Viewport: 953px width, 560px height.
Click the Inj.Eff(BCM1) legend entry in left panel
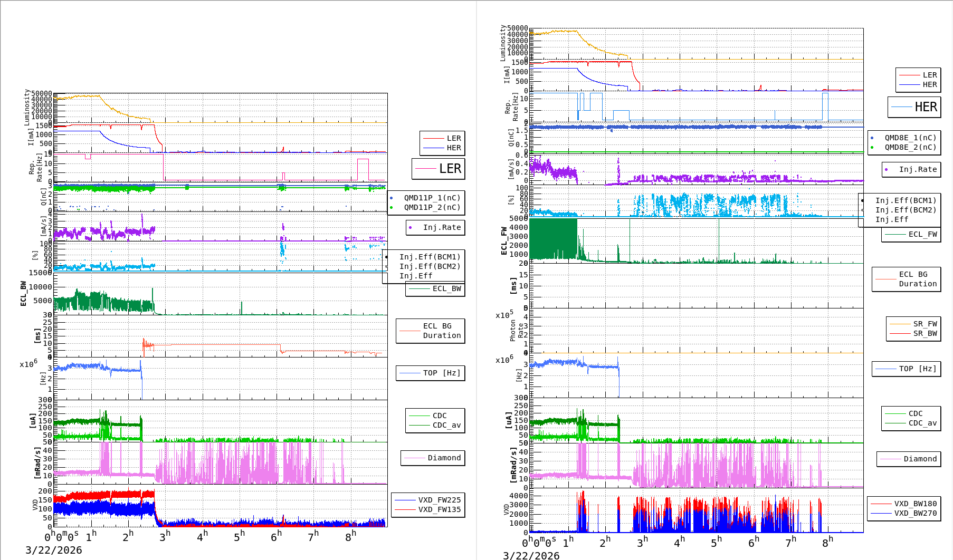tap(430, 257)
